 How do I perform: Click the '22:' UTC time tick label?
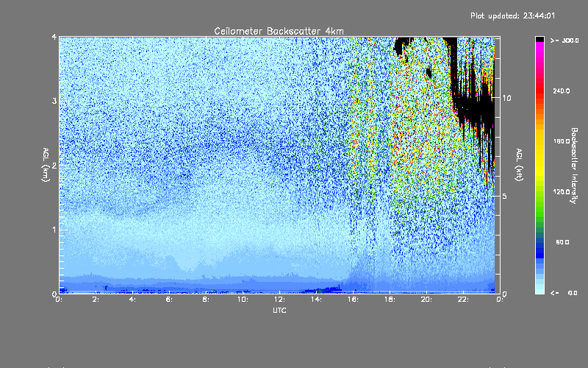click(463, 300)
